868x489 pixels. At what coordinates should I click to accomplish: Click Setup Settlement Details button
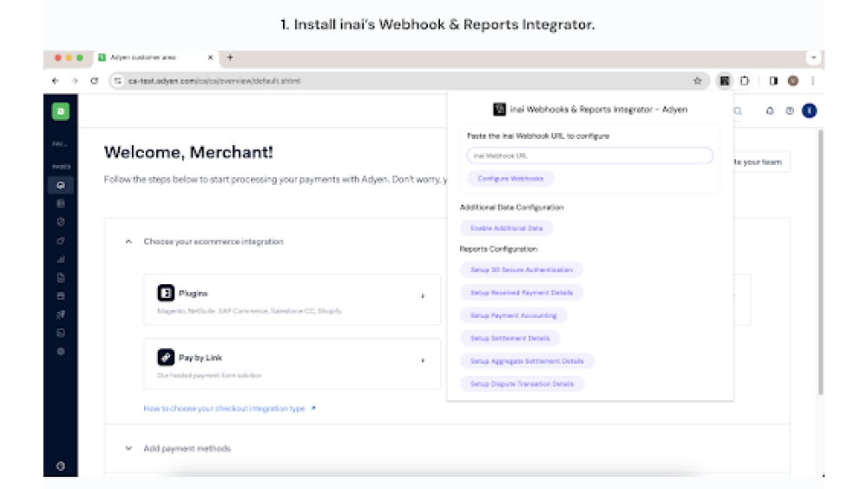[x=510, y=339]
